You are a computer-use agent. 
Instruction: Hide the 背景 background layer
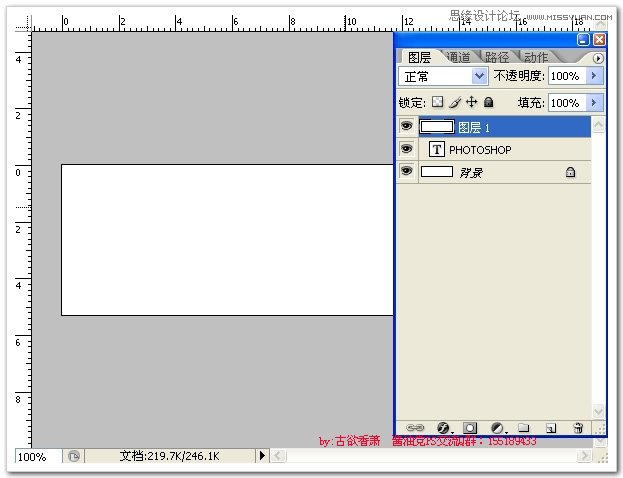(x=406, y=171)
